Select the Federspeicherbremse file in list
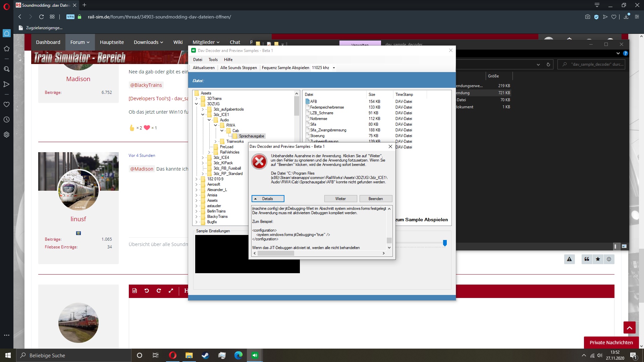The height and width of the screenshot is (362, 644). coord(327,107)
